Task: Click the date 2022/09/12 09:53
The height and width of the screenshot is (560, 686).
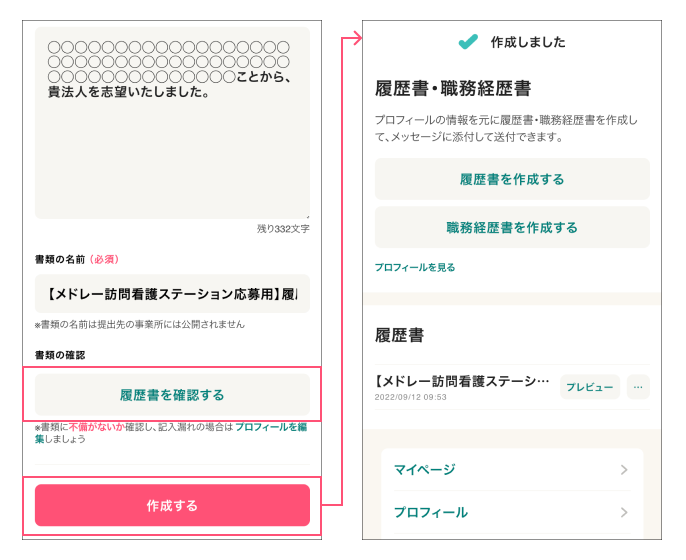Action: pyautogui.click(x=410, y=397)
